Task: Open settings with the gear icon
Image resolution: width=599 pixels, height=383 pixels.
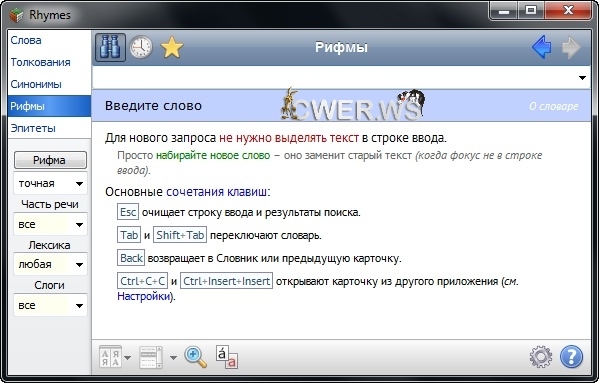Action: tap(541, 357)
